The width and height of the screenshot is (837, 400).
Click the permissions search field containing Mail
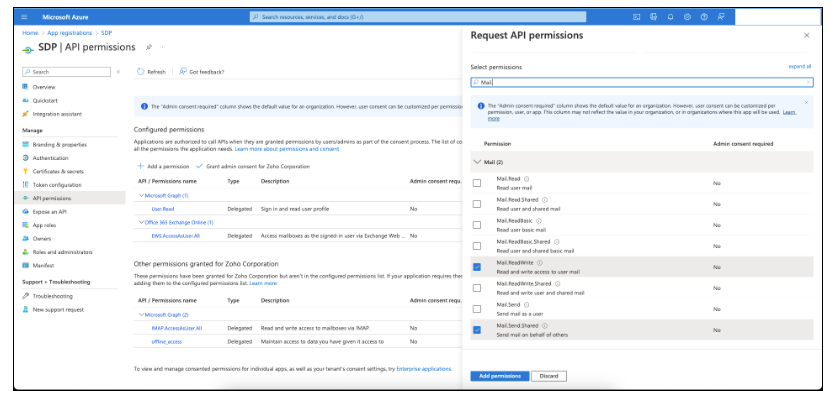click(x=640, y=82)
